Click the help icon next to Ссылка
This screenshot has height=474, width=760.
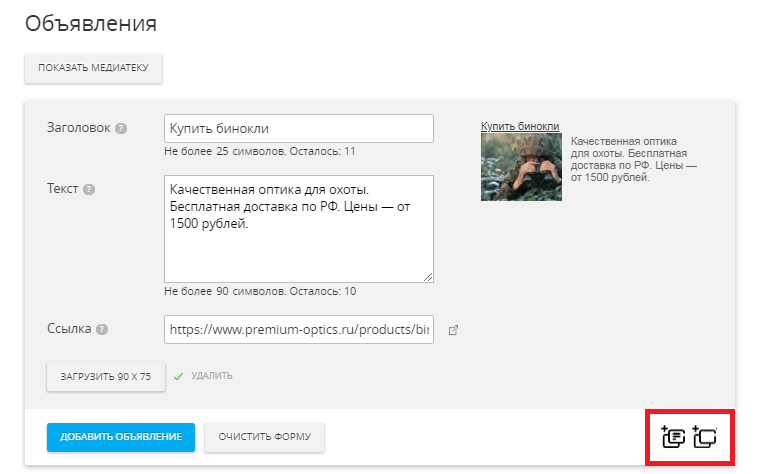point(102,329)
